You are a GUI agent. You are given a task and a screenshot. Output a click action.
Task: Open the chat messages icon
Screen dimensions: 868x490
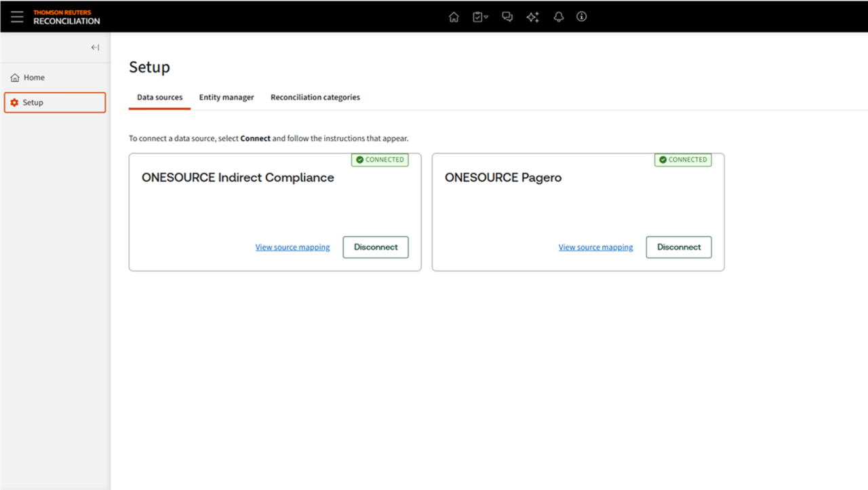507,17
